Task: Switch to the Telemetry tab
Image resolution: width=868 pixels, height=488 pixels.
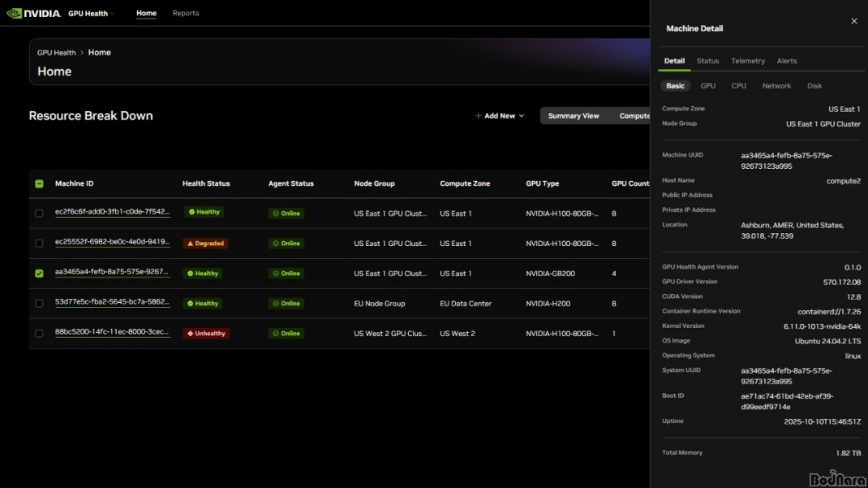Action: [747, 61]
